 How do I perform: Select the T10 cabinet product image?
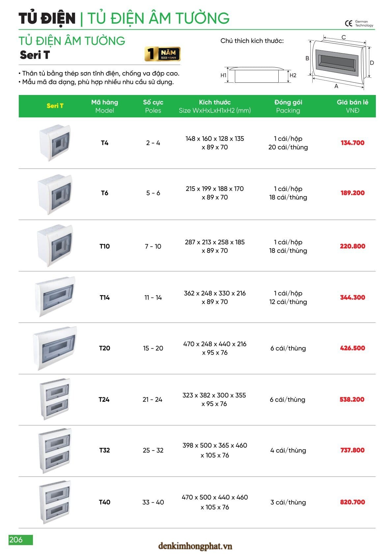pos(55,246)
